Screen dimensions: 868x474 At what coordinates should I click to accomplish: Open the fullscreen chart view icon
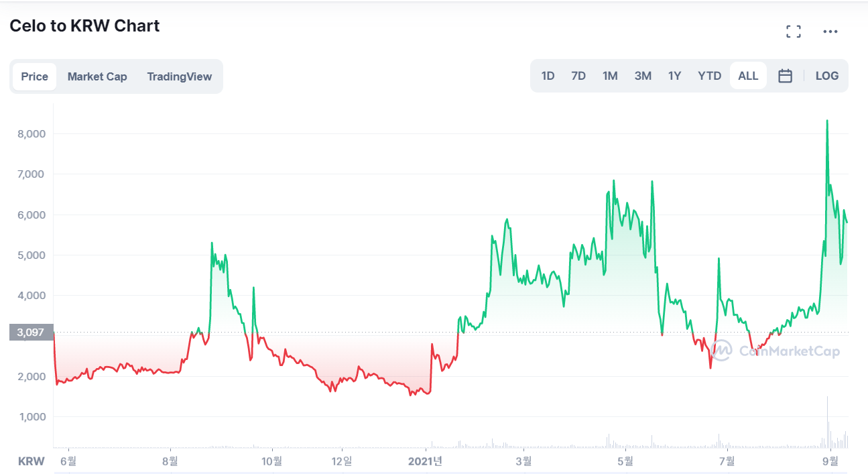point(794,32)
